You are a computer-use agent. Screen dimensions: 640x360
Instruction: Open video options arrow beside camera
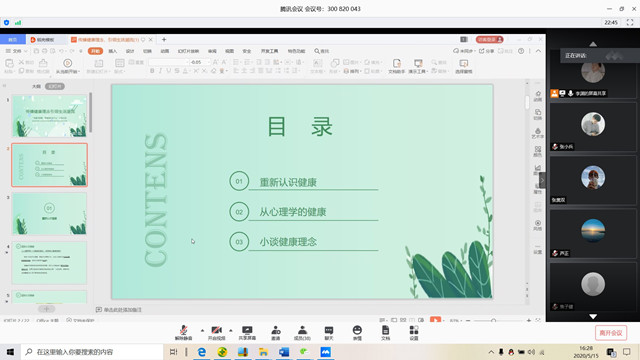pyautogui.click(x=231, y=330)
